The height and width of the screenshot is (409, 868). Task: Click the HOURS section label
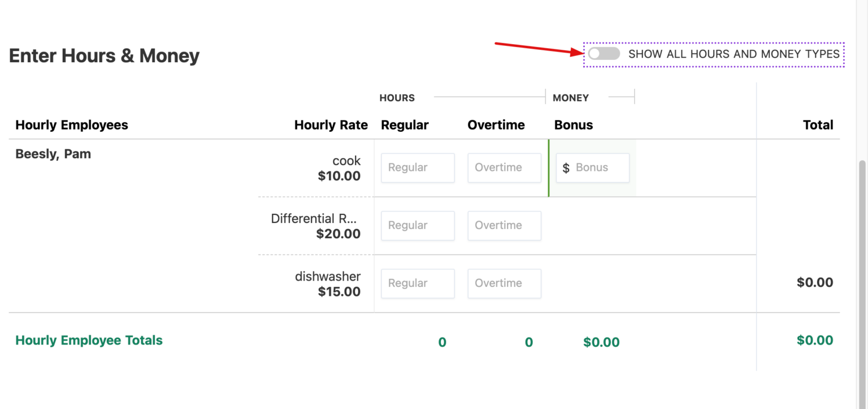pos(397,97)
